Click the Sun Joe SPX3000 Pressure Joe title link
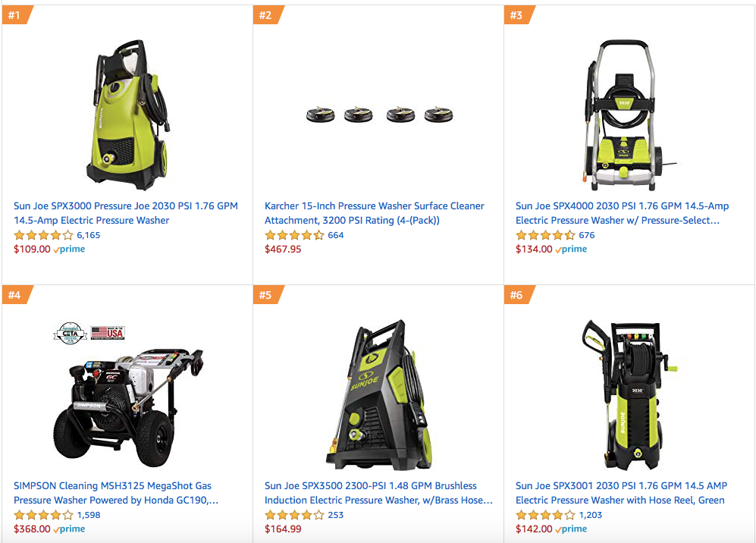This screenshot has height=543, width=756. pos(126,213)
